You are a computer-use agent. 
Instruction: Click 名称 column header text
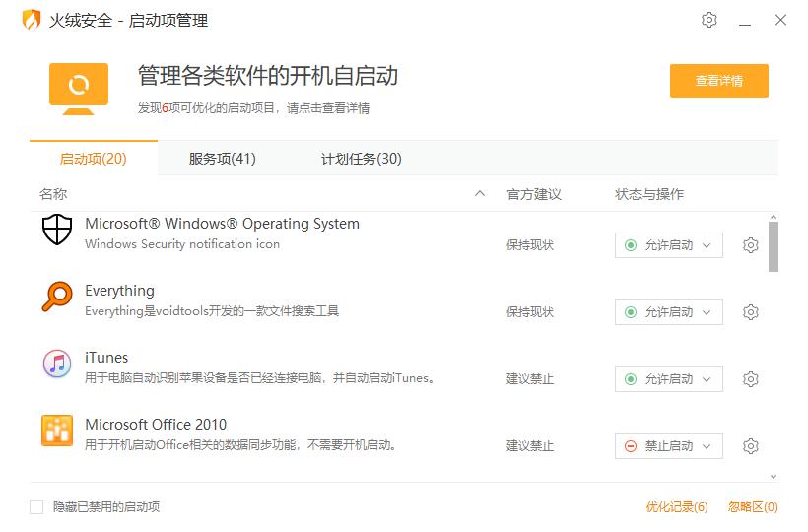pos(53,194)
